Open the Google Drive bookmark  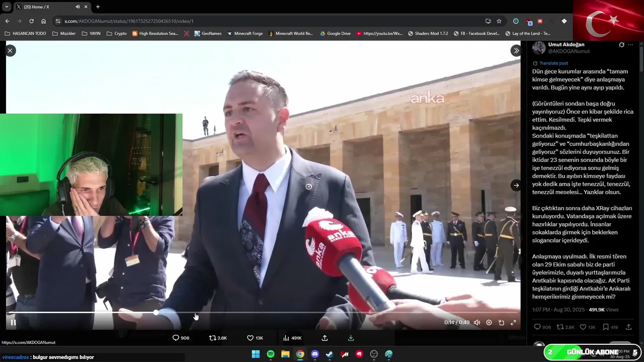[335, 34]
